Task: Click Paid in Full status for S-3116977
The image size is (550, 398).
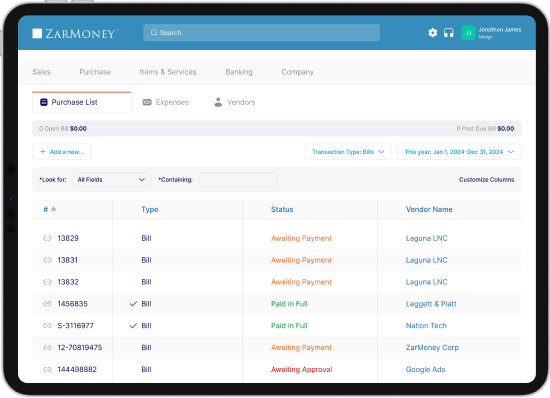Action: coord(289,325)
